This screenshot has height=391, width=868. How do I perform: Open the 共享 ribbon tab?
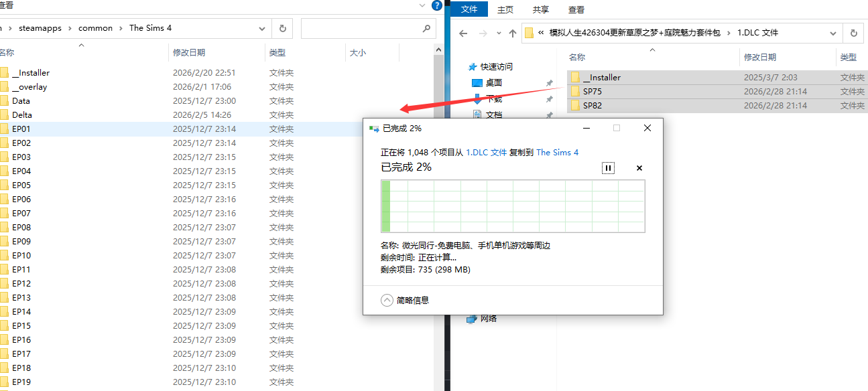(540, 9)
